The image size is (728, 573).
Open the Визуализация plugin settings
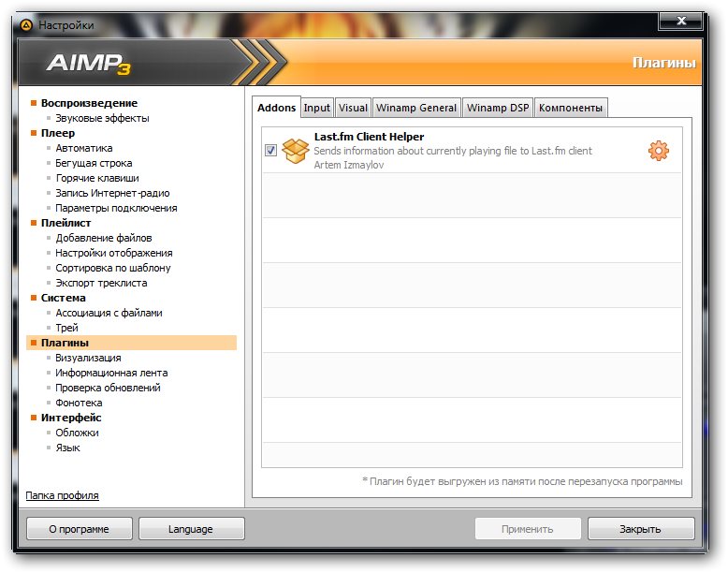[88, 358]
